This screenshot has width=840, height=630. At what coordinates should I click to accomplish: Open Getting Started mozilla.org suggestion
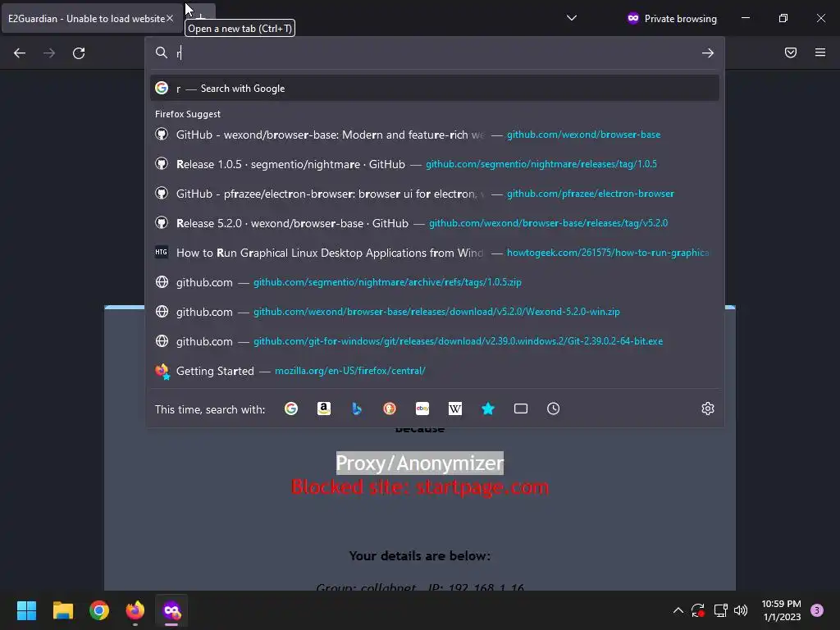pos(435,371)
